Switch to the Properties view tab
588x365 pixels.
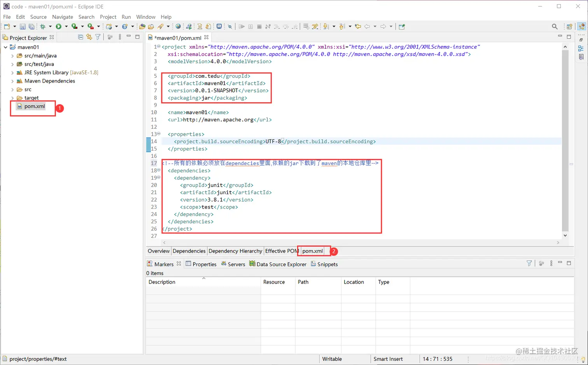click(x=201, y=264)
